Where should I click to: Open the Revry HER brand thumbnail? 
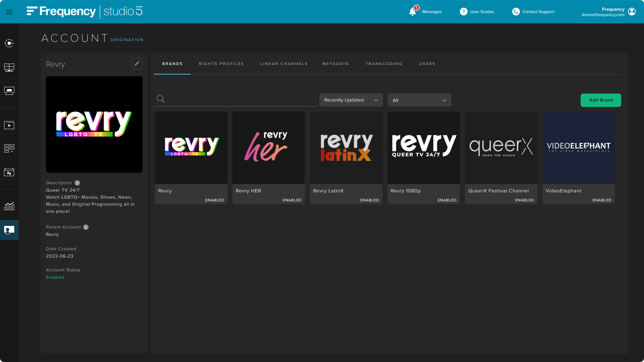pyautogui.click(x=269, y=148)
